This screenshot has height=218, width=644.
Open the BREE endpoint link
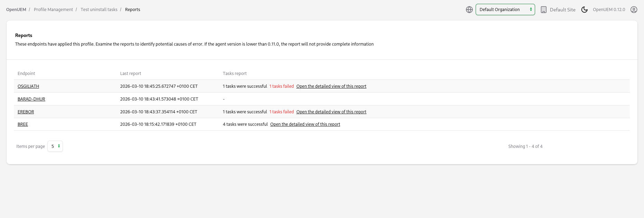pos(23,124)
